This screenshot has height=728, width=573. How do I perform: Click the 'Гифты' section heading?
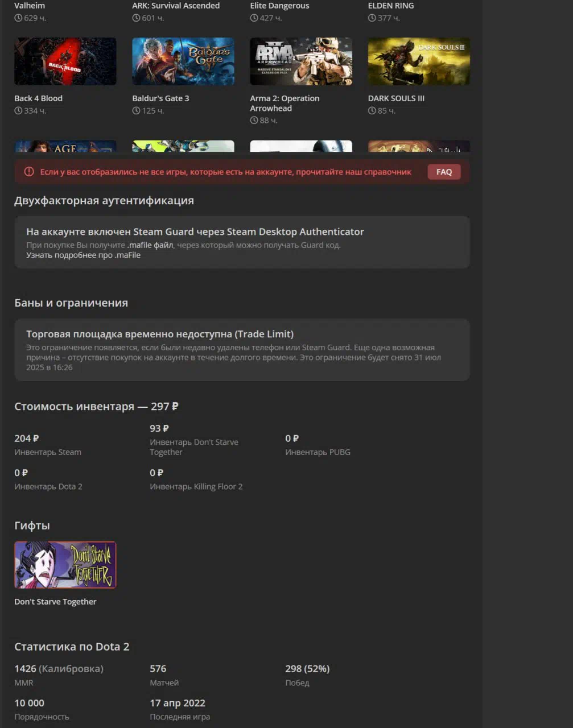coord(32,526)
